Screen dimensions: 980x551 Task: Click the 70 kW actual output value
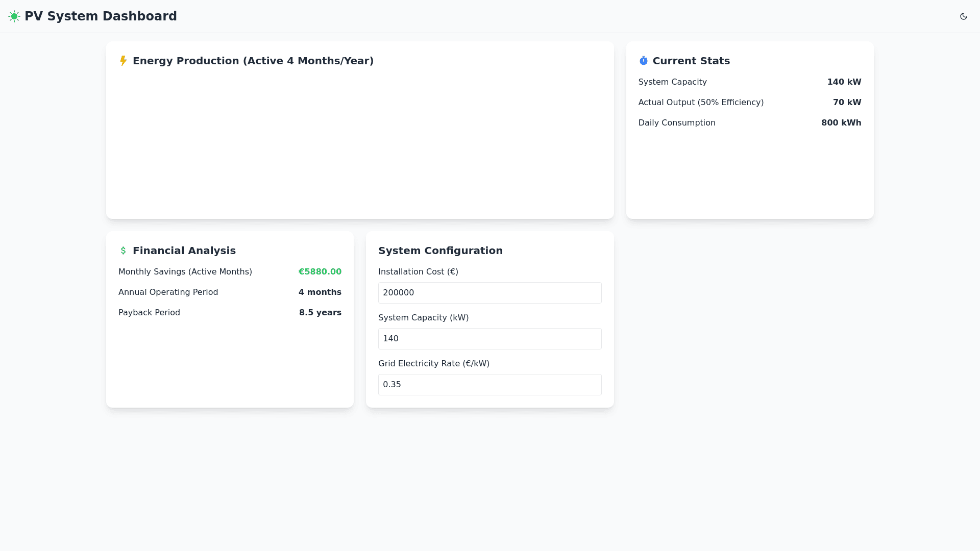tap(847, 103)
